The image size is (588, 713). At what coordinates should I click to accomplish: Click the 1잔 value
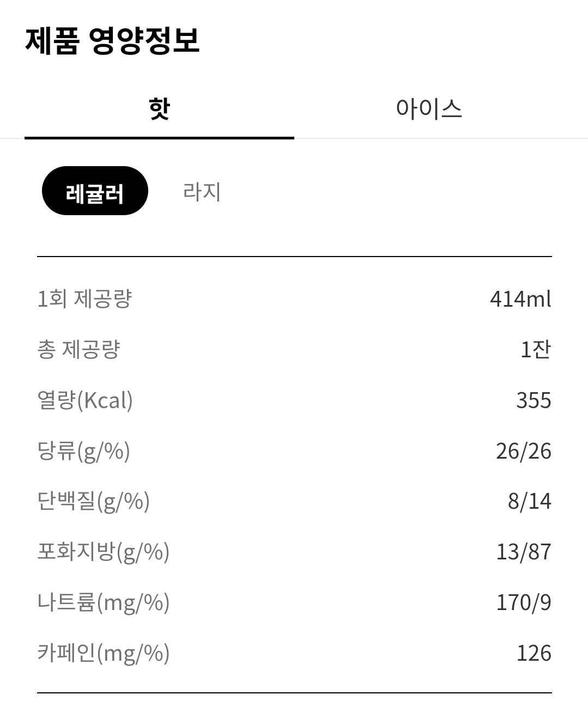(536, 349)
